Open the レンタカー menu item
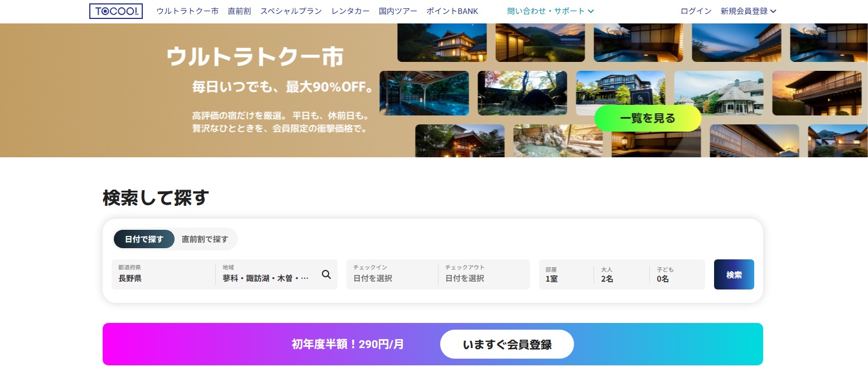 pyautogui.click(x=350, y=11)
